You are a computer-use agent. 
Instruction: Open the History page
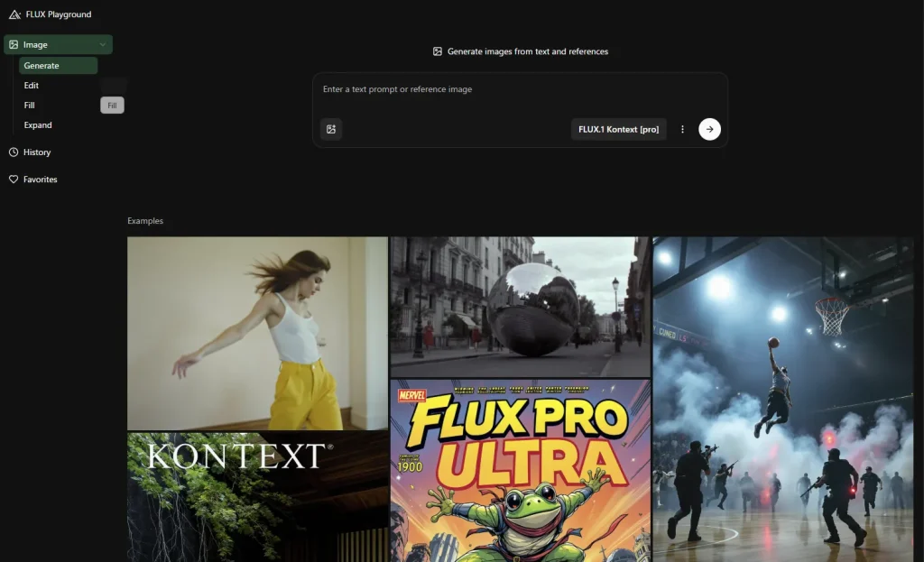point(37,152)
